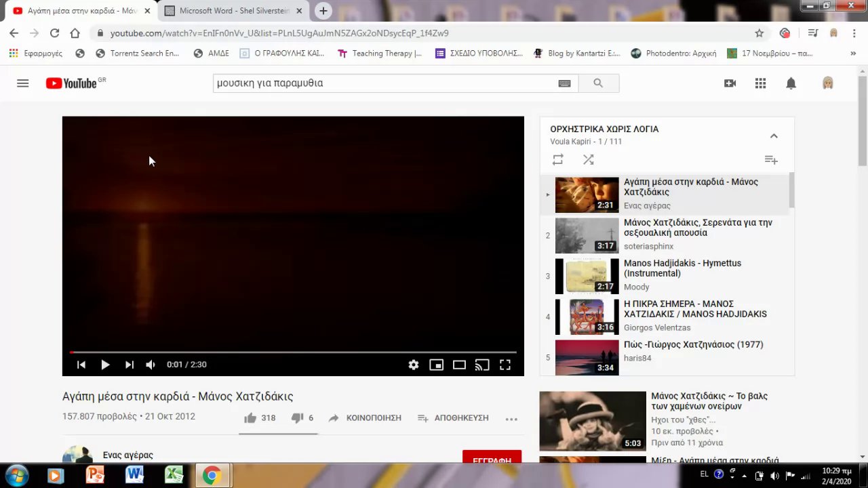Play the paused video
The width and height of the screenshot is (868, 488).
coord(105,365)
